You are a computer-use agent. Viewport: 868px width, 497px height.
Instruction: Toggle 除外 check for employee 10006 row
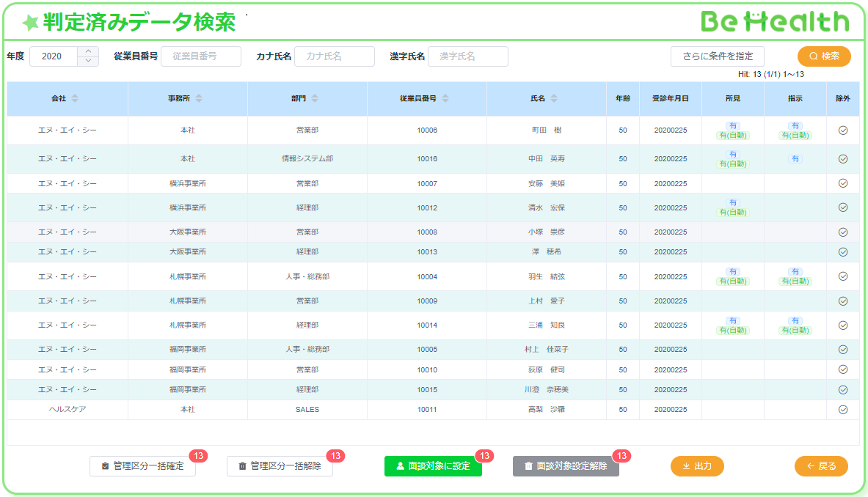[x=842, y=130]
